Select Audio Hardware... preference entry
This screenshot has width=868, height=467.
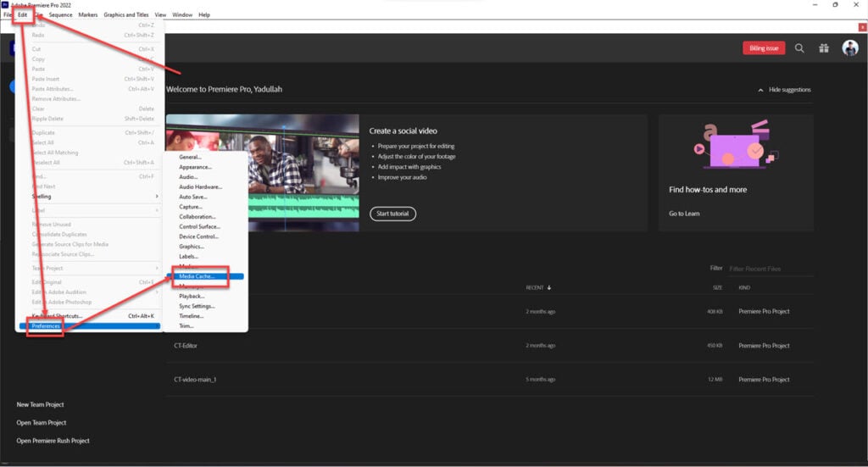(200, 187)
